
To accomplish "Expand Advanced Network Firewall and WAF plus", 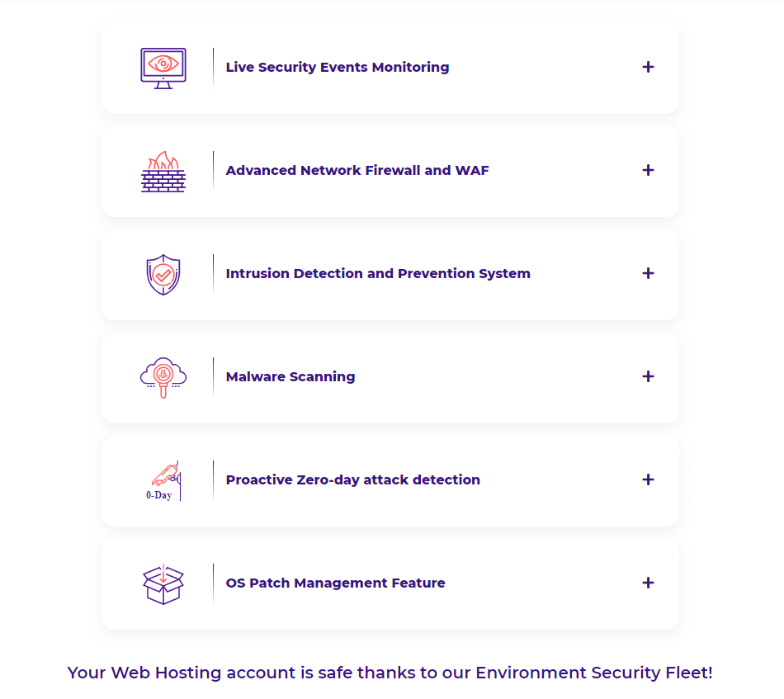I will point(648,170).
